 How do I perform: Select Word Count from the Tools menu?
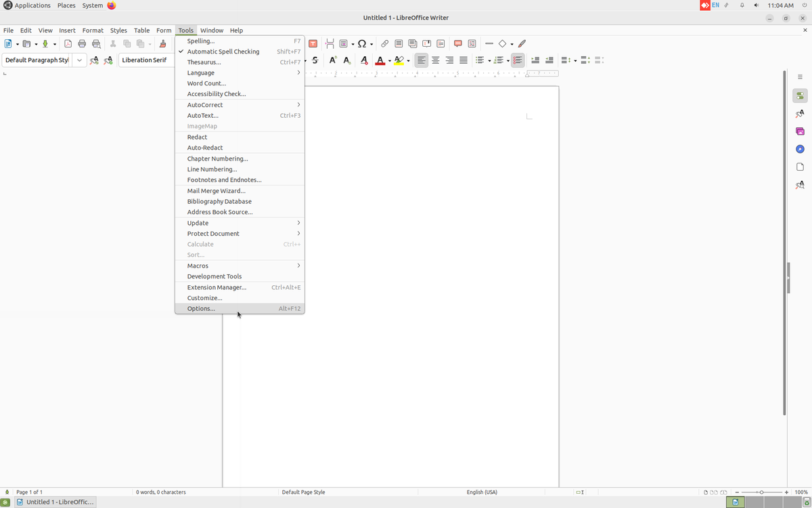click(x=207, y=83)
